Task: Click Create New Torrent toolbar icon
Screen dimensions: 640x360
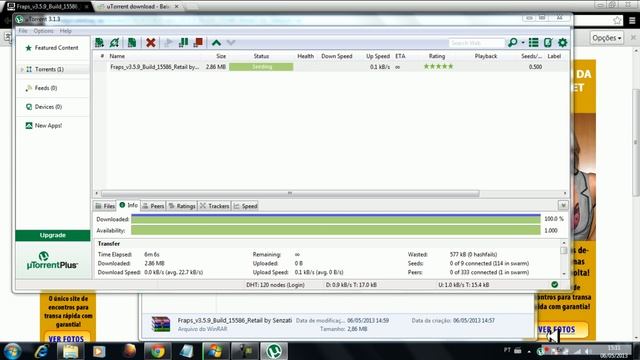Action: coord(131,42)
